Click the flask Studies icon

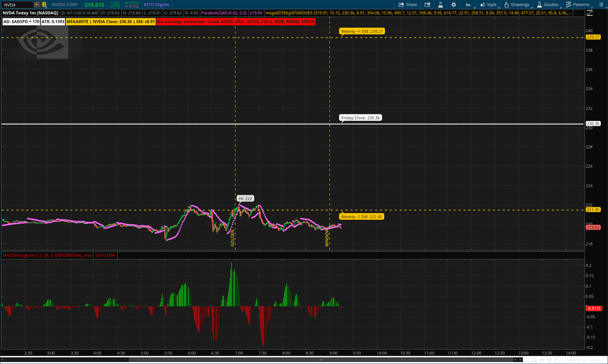tap(540, 5)
